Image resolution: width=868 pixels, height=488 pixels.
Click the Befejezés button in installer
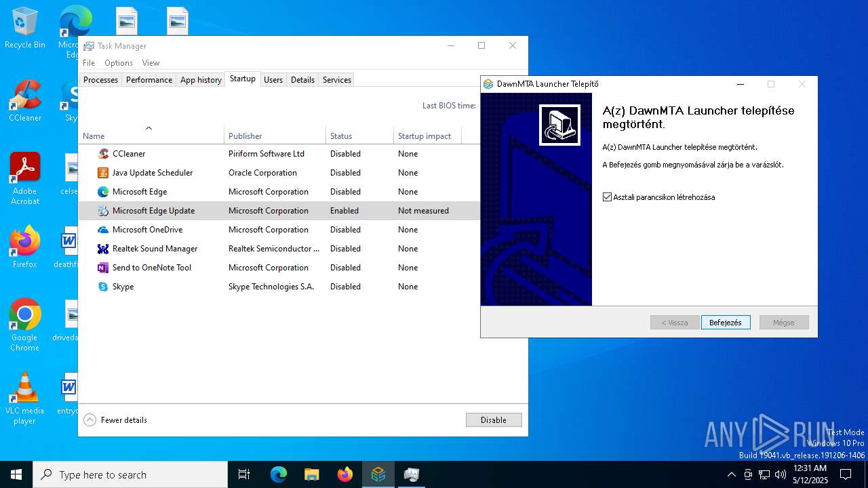726,323
